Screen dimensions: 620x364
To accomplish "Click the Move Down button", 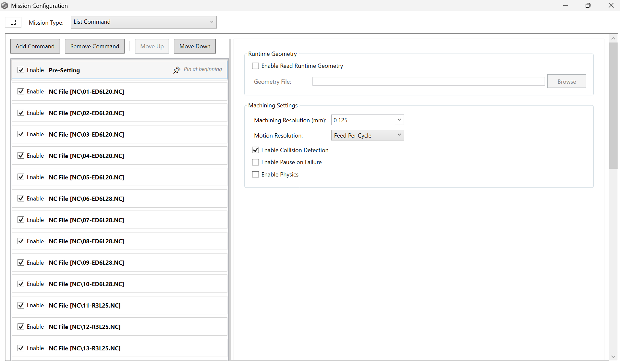I will [195, 46].
